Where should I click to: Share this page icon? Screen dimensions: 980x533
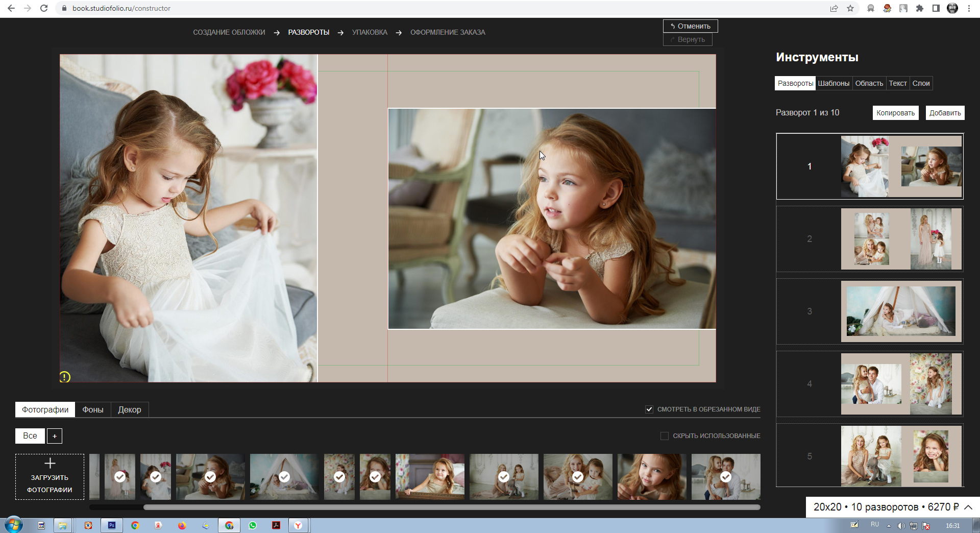tap(834, 8)
